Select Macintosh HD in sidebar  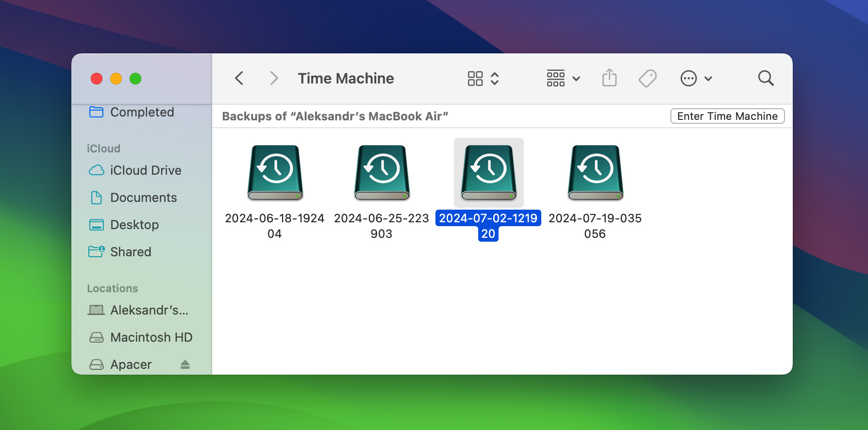point(142,337)
